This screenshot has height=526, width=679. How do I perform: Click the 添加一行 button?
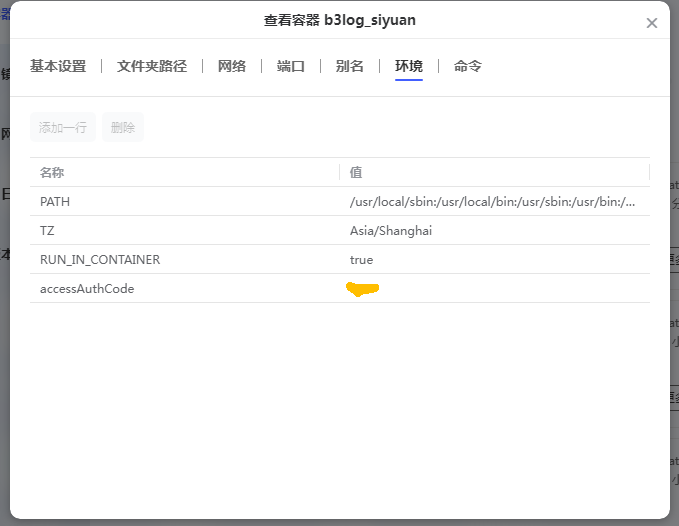(x=63, y=127)
